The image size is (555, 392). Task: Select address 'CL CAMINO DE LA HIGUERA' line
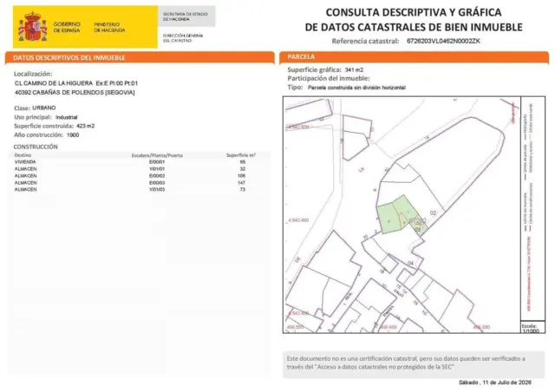76,83
